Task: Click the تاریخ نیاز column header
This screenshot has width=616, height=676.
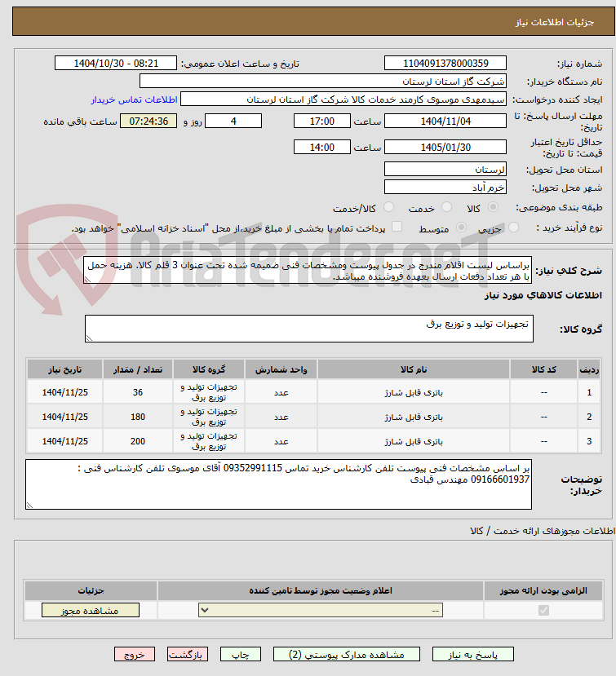Action: point(64,369)
